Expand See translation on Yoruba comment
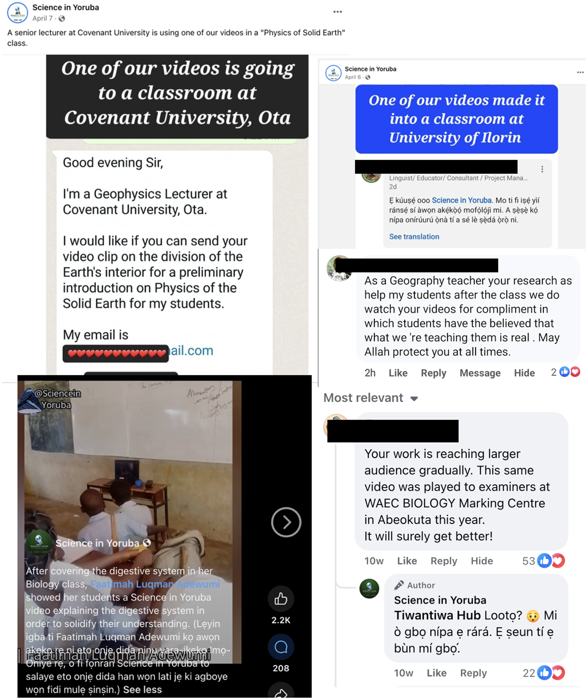588x700 pixels. coord(414,237)
